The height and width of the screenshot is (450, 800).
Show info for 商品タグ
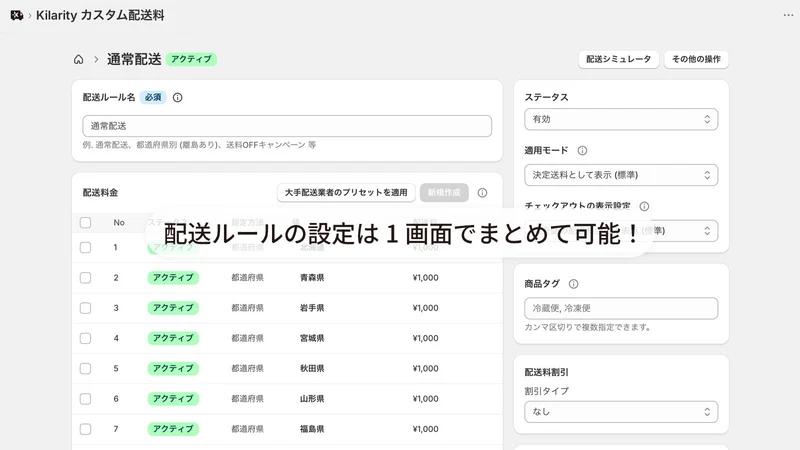[573, 284]
